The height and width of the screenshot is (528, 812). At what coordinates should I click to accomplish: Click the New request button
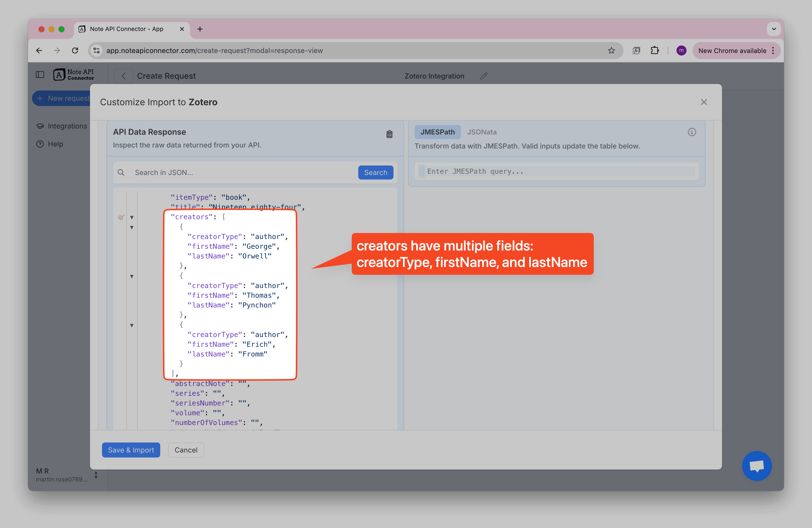pyautogui.click(x=61, y=98)
